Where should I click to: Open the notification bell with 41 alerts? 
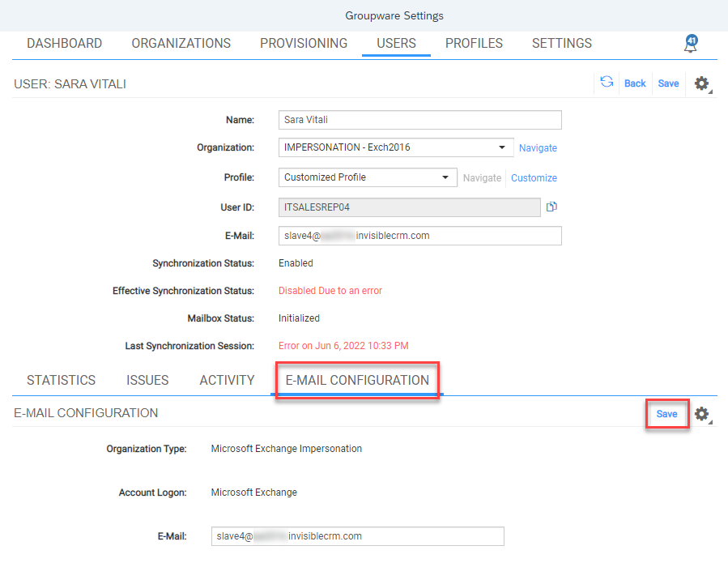click(x=690, y=45)
